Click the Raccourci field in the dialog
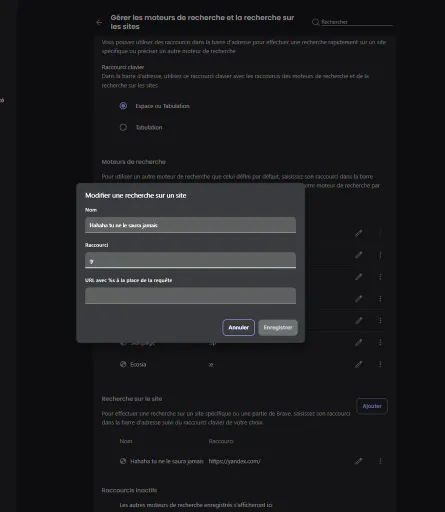 coord(190,260)
